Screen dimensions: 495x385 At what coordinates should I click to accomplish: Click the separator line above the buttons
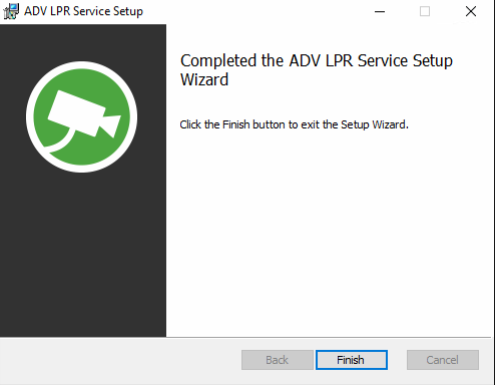(x=245, y=338)
